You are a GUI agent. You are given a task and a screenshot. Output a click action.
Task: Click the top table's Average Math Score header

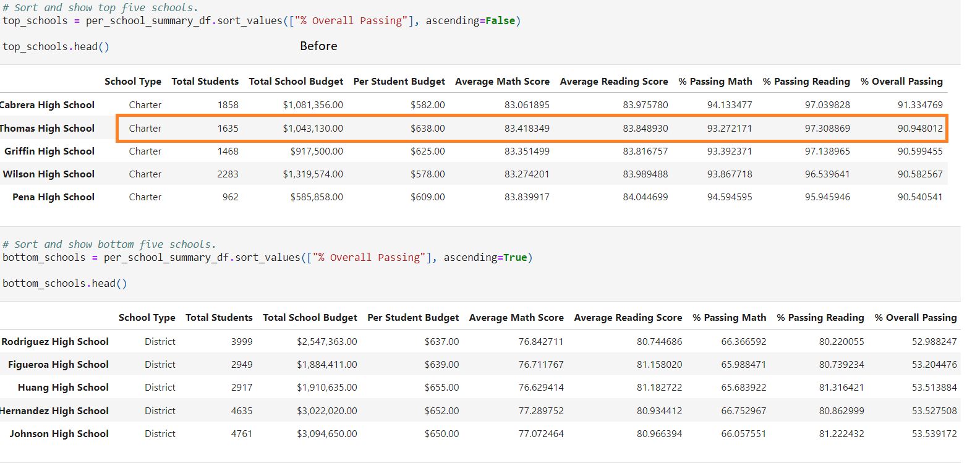[503, 82]
